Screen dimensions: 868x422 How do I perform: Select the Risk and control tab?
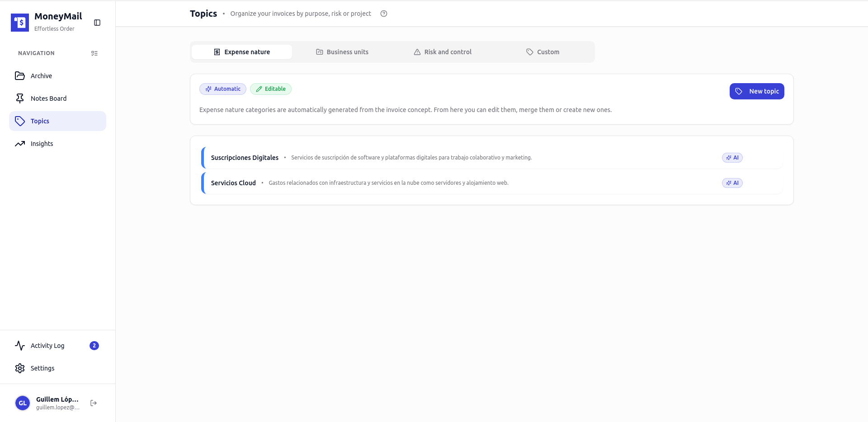coord(443,52)
